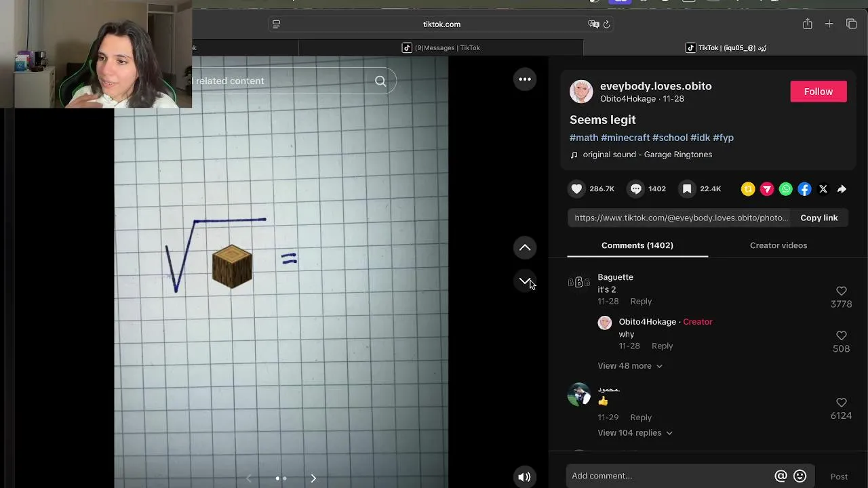Open the emoji picker
868x488 pixels.
(800, 476)
